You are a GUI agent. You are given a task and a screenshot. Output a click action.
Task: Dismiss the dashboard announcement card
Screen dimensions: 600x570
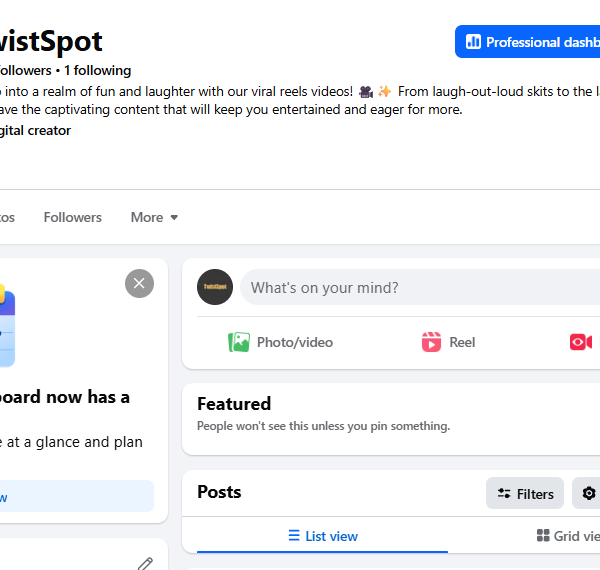click(139, 283)
